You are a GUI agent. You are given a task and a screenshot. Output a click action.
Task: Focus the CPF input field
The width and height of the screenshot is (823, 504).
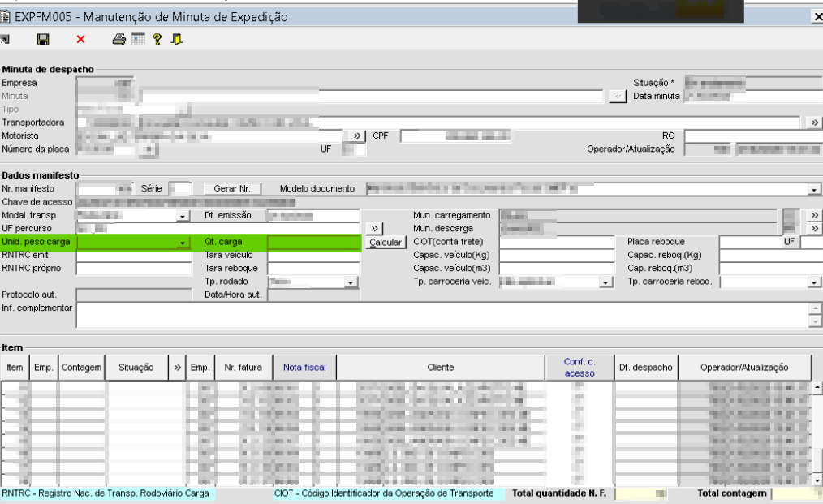(455, 136)
